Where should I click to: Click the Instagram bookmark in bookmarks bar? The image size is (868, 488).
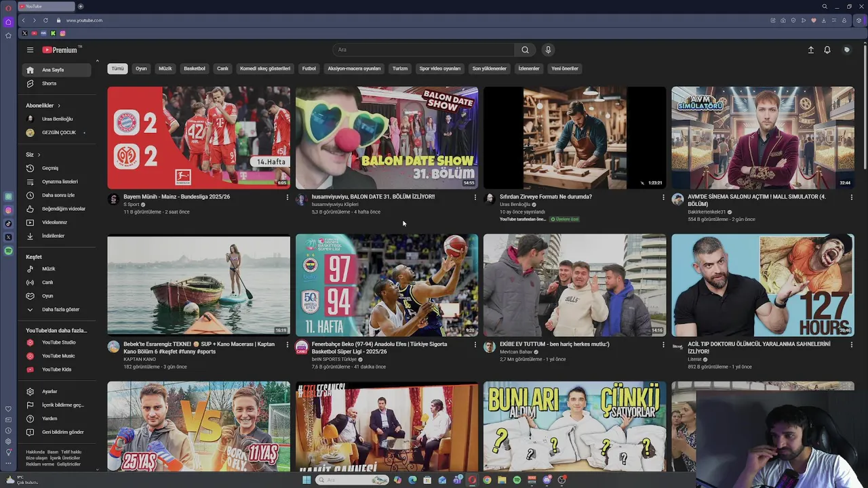click(x=62, y=33)
